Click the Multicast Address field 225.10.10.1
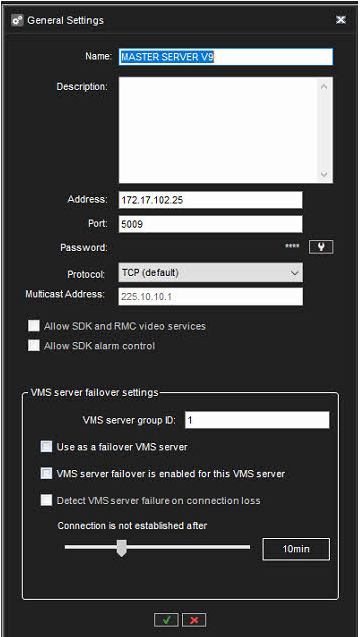The image size is (361, 637). (x=210, y=297)
